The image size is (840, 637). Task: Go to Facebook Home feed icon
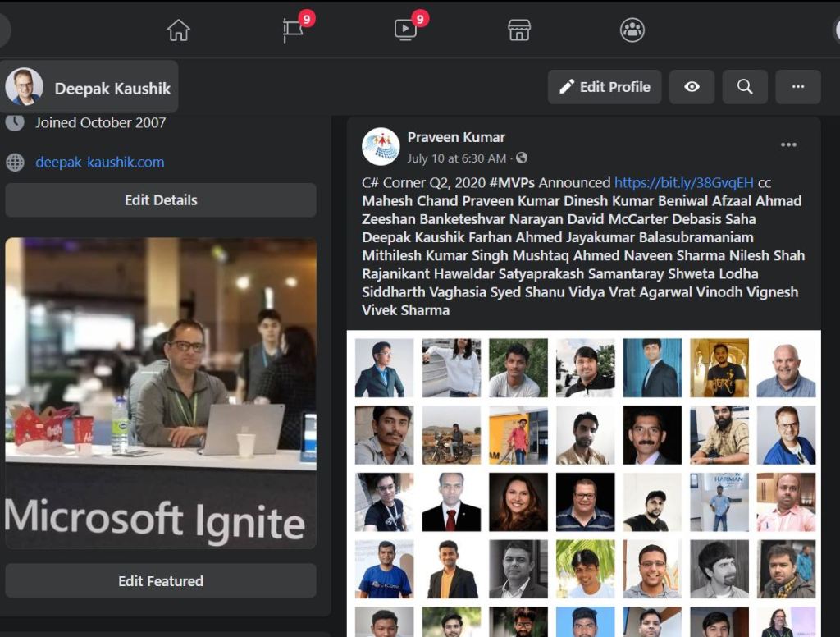(178, 30)
